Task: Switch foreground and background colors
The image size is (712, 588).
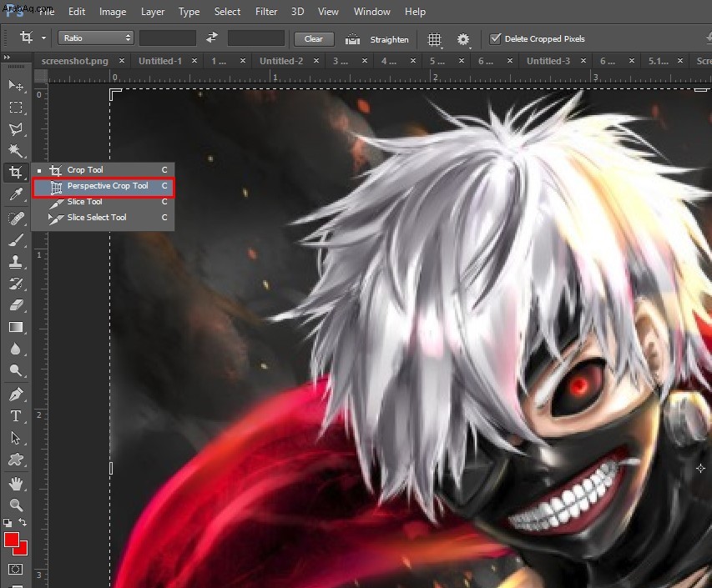Action: [x=23, y=523]
